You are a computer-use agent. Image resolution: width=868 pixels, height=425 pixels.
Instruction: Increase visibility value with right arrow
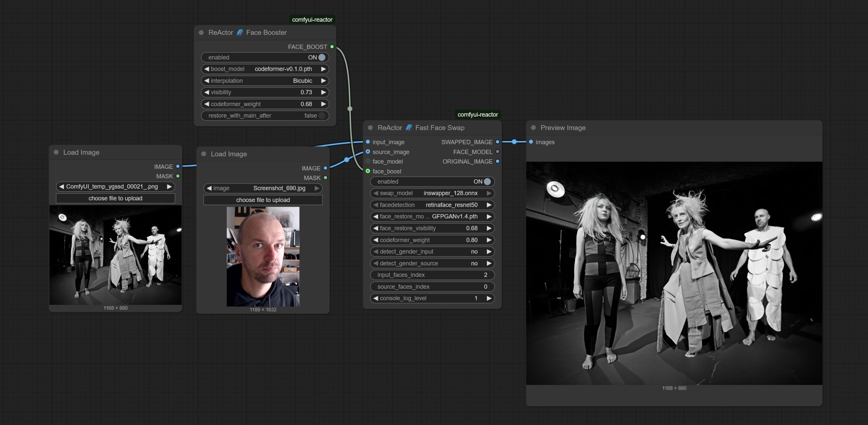click(x=323, y=92)
